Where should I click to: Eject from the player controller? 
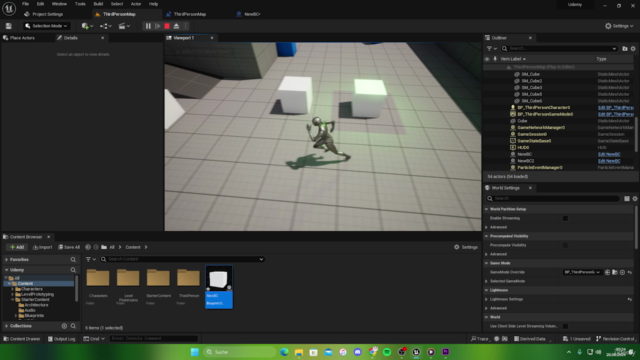pyautogui.click(x=176, y=26)
